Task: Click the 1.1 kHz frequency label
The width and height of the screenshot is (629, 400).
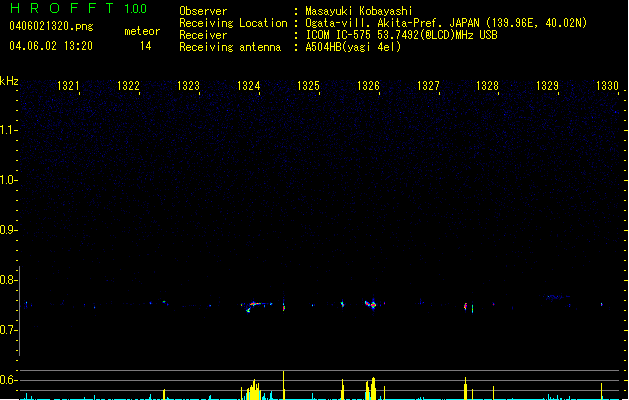Action: [8, 130]
